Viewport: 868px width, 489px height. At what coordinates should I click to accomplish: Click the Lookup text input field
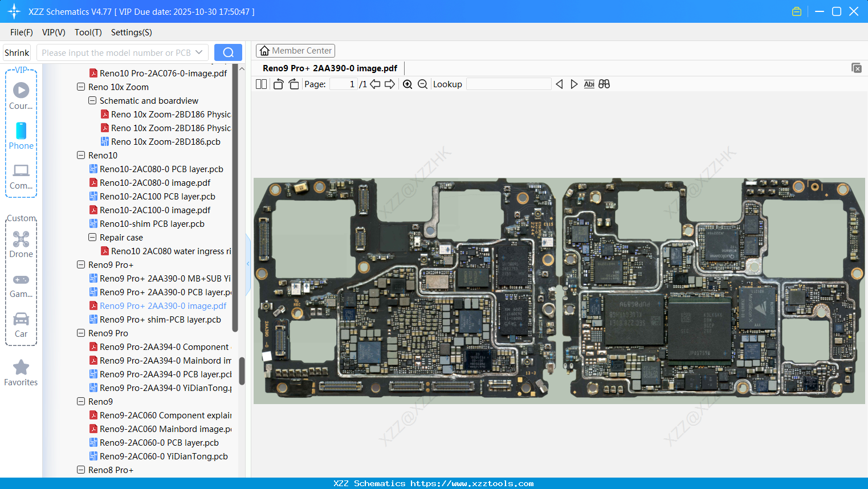[508, 84]
